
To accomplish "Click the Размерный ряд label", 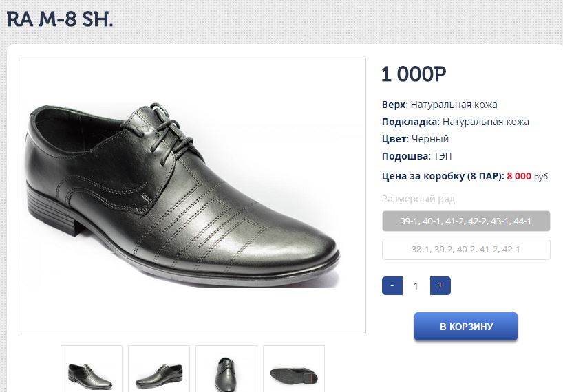I will (x=418, y=199).
